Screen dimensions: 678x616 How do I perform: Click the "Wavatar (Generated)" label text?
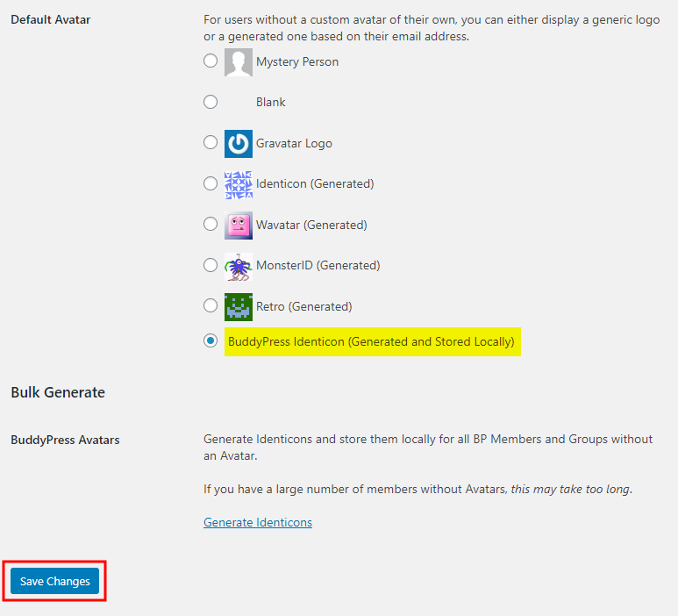tap(311, 225)
